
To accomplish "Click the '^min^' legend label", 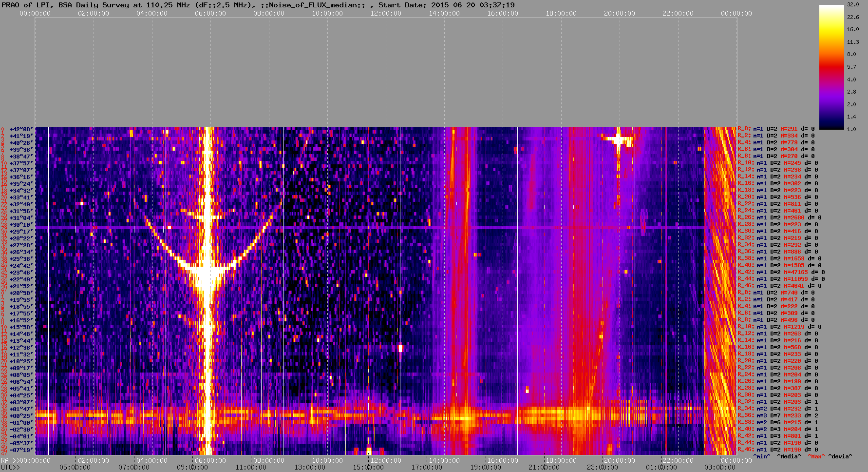I will (x=762, y=456).
